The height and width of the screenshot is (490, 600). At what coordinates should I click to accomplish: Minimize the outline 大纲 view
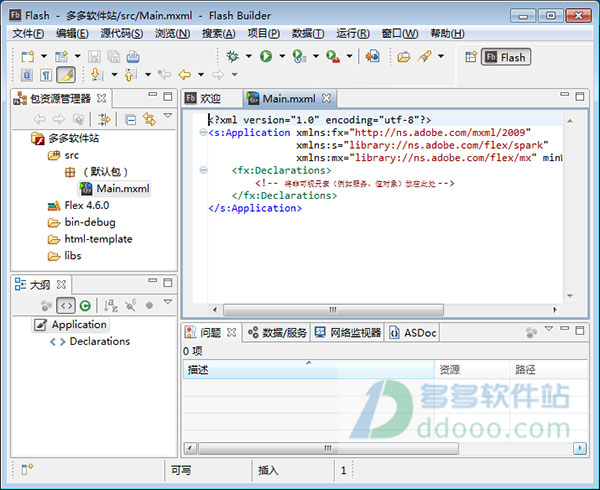pyautogui.click(x=153, y=280)
